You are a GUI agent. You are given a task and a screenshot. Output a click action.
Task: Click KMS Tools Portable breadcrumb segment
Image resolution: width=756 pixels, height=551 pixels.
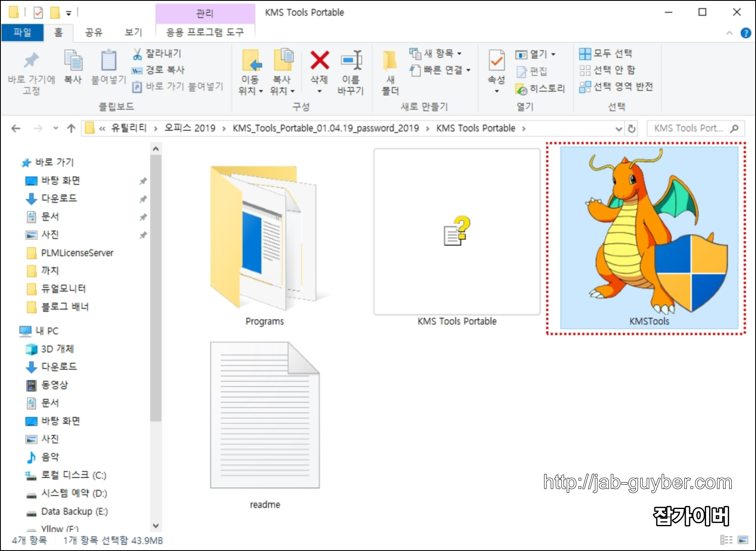click(x=475, y=128)
